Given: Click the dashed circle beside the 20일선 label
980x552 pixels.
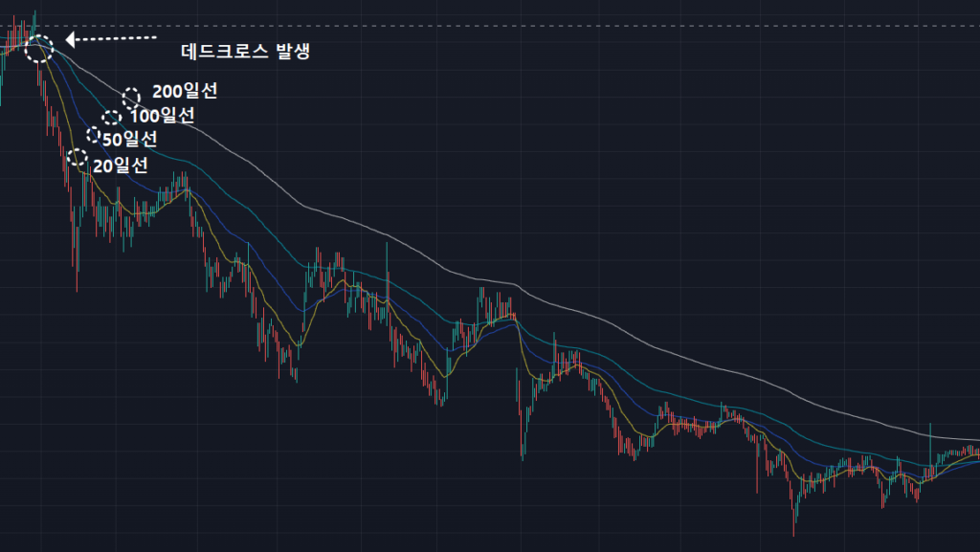Looking at the screenshot, I should click(78, 158).
